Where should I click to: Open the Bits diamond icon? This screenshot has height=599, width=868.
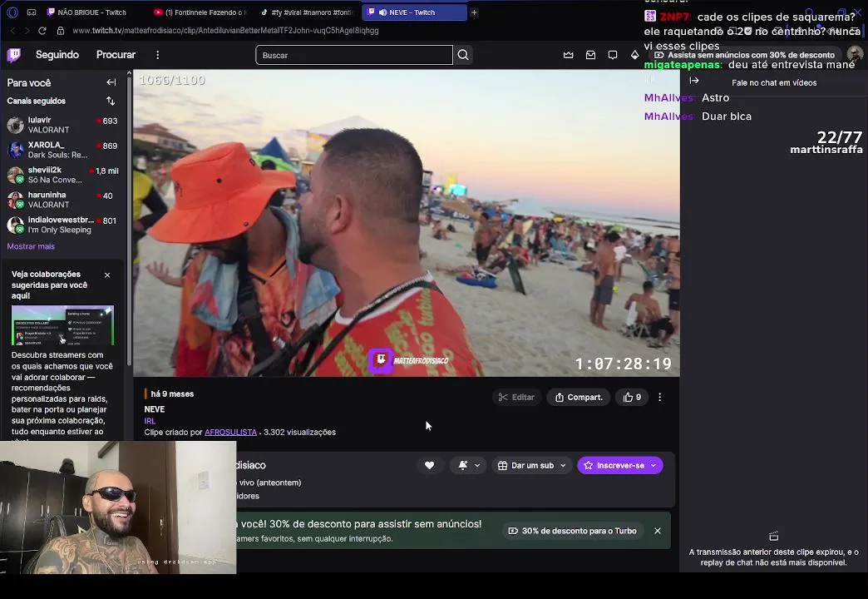pyautogui.click(x=635, y=55)
